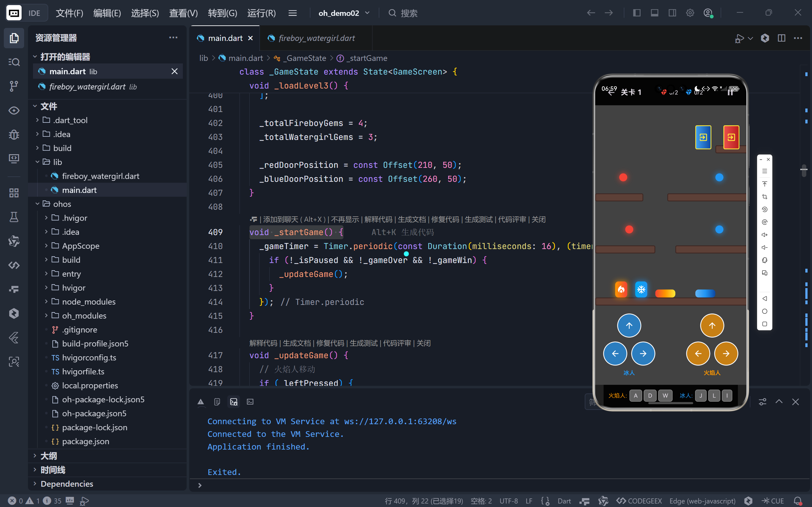Open the oh_demo02 project dropdown
The height and width of the screenshot is (507, 812).
(x=344, y=13)
